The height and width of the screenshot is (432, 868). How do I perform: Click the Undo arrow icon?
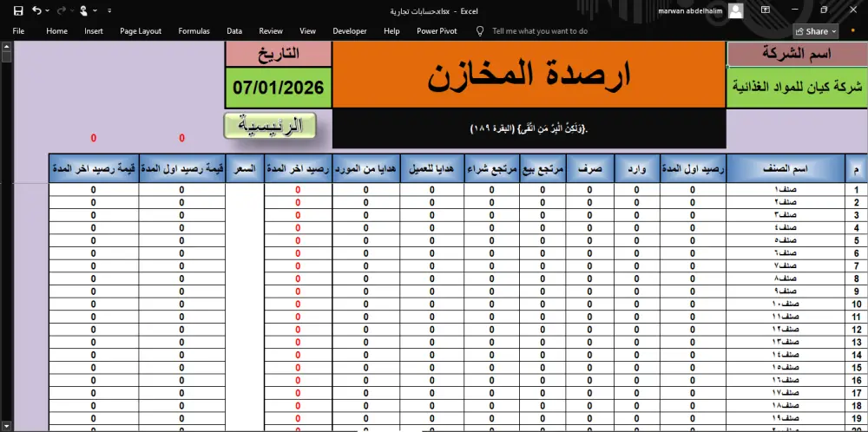(36, 10)
